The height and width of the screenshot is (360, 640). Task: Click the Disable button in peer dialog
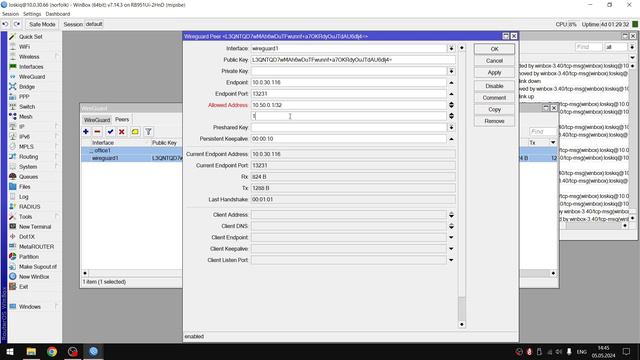[x=494, y=86]
